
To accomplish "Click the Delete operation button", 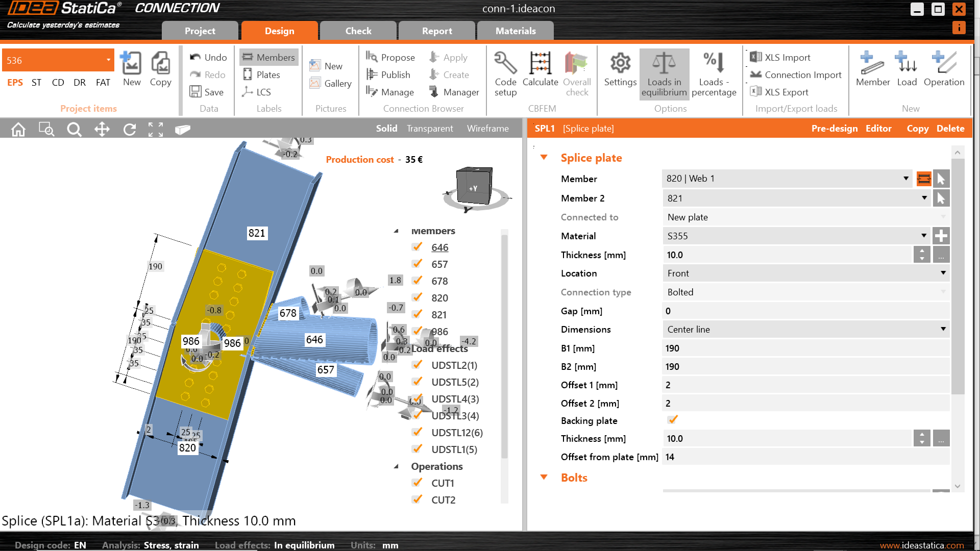I will pyautogui.click(x=950, y=129).
